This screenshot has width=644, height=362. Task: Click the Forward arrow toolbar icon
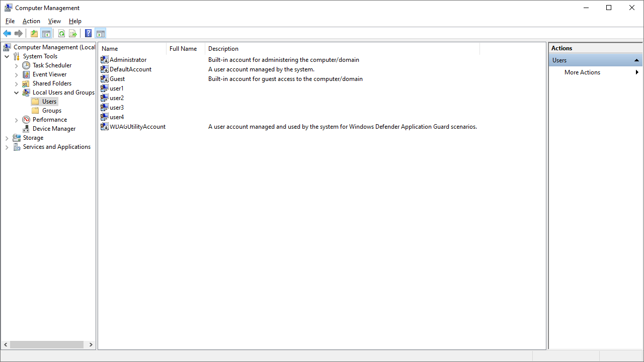[x=19, y=34]
